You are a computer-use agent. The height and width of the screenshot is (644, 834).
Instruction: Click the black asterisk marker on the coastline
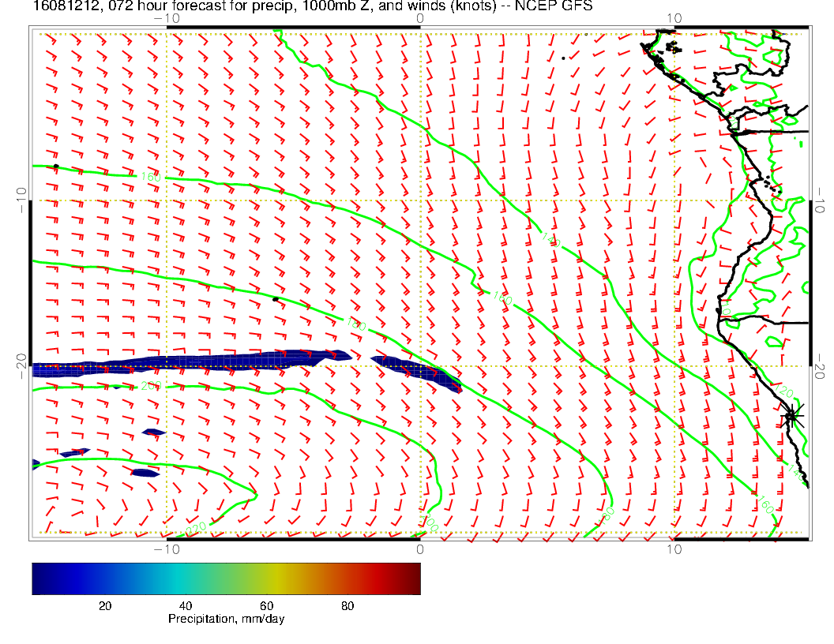(x=791, y=415)
